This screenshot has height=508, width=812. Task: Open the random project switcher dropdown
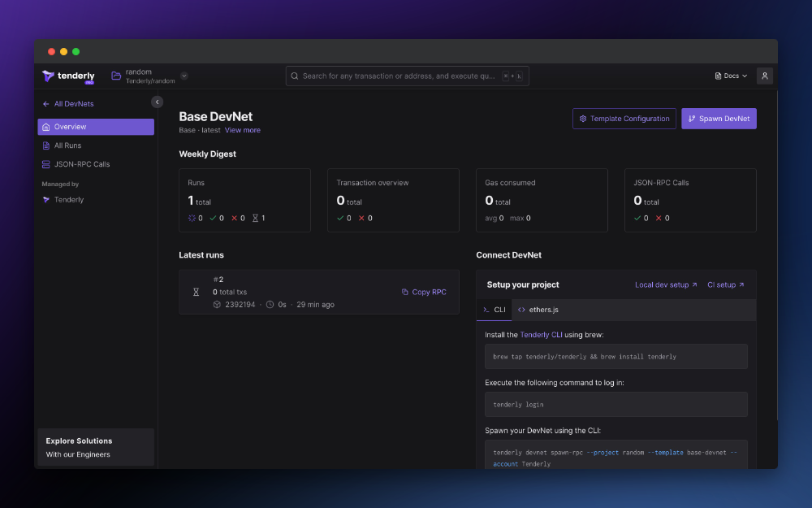click(x=184, y=75)
